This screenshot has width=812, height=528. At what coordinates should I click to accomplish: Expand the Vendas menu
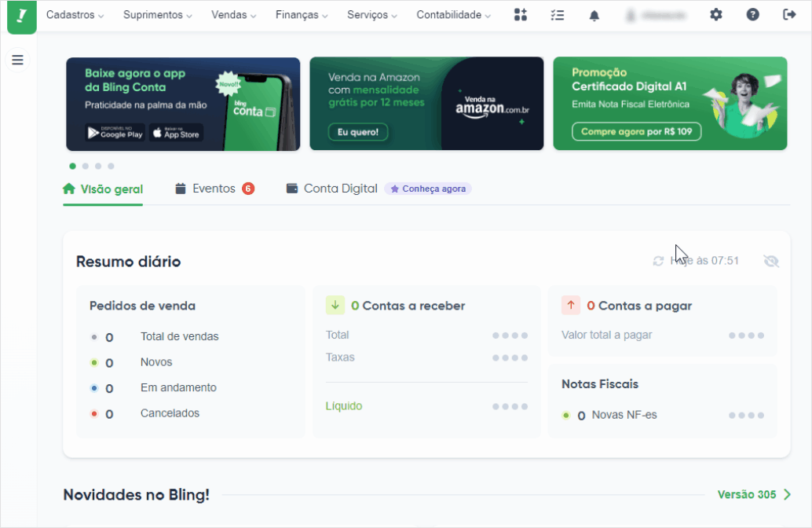(233, 15)
